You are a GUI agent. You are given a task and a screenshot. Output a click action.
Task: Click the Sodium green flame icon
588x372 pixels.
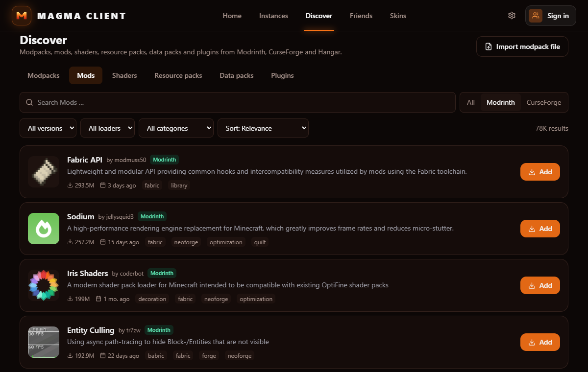44,229
